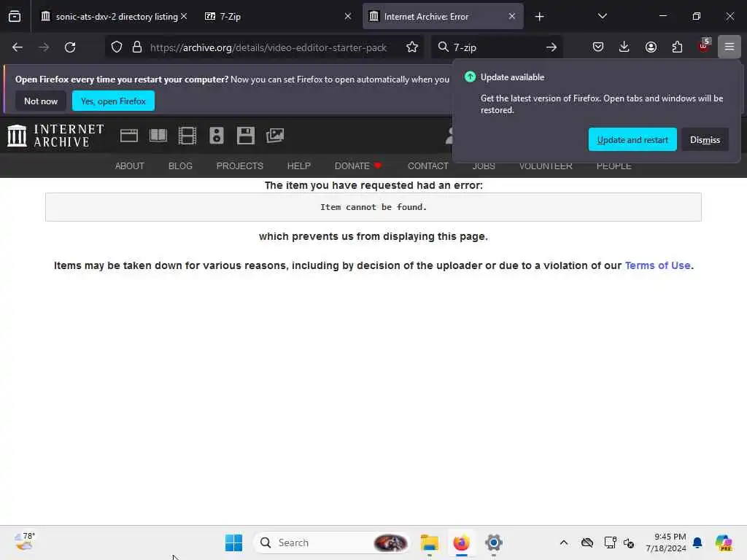Go back to the previous page
747x560 pixels.
tap(18, 47)
